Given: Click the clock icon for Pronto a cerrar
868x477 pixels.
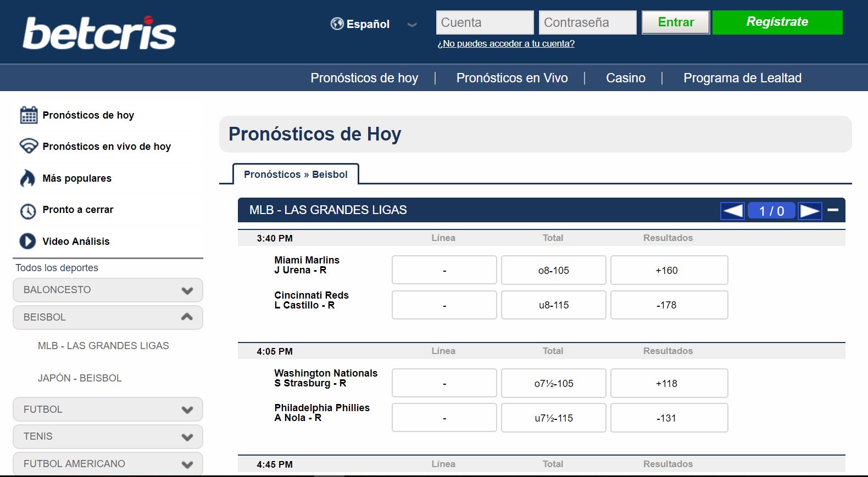Looking at the screenshot, I should coord(28,211).
